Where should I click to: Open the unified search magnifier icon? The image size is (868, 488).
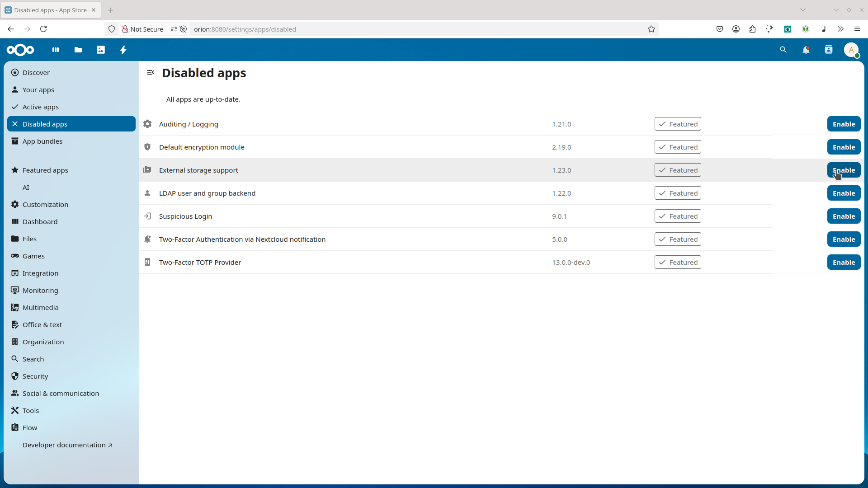click(x=783, y=50)
